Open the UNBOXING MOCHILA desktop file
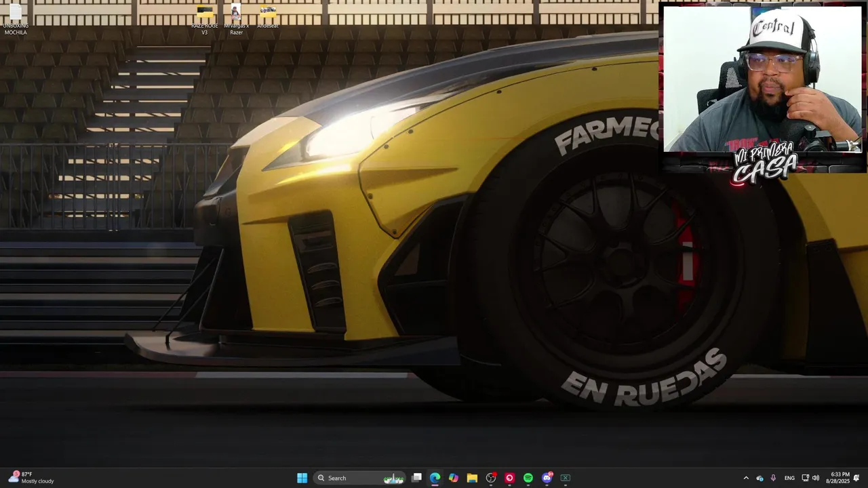Screen dimensions: 868x488 tap(15, 20)
